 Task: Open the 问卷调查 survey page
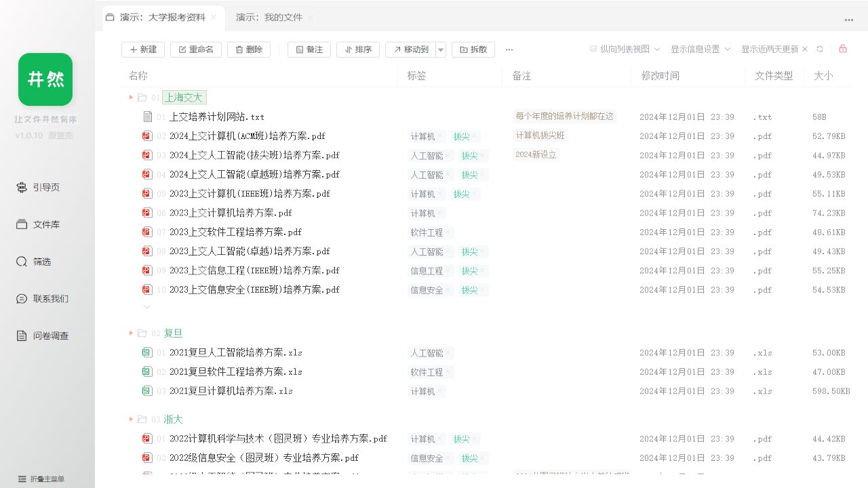pyautogui.click(x=50, y=335)
